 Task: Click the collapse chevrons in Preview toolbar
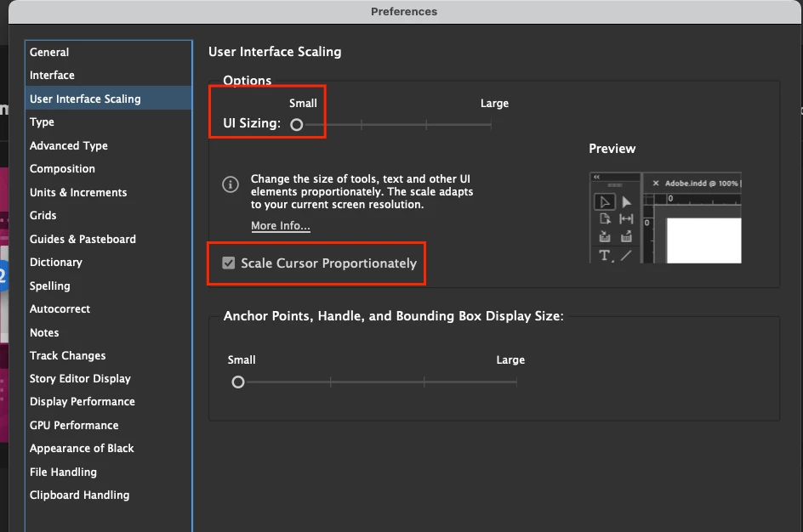click(596, 177)
